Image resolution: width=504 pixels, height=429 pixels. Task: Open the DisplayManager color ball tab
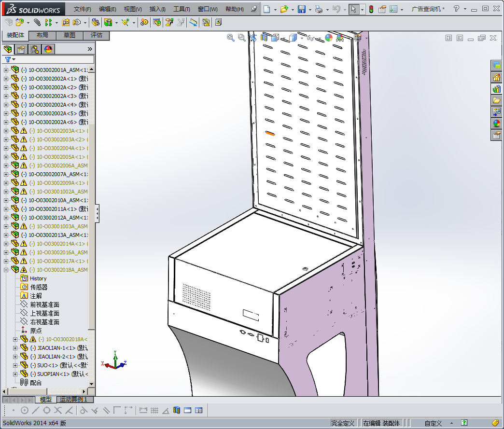coord(48,49)
